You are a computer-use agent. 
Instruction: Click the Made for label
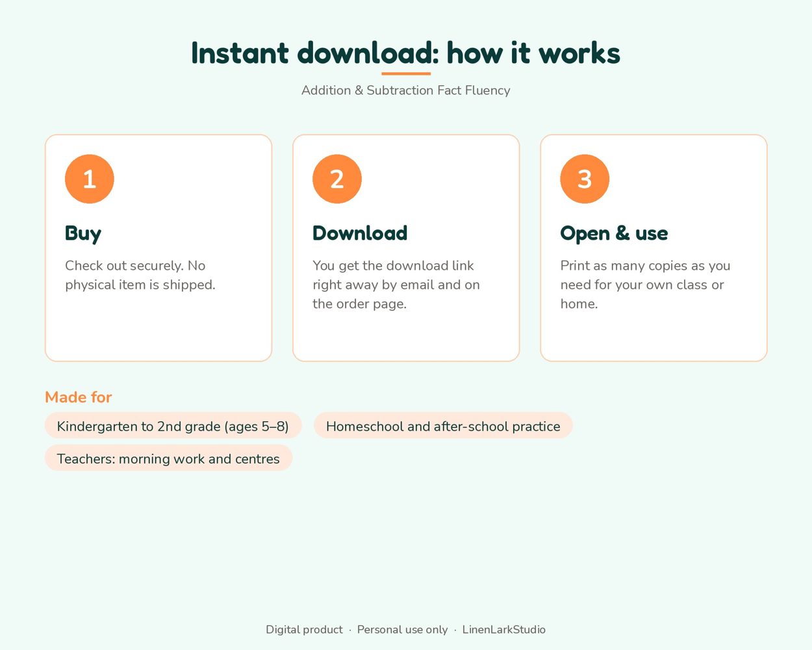click(x=79, y=396)
